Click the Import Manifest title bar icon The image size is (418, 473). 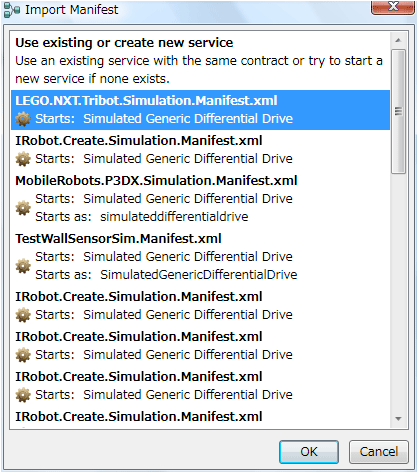(12, 10)
